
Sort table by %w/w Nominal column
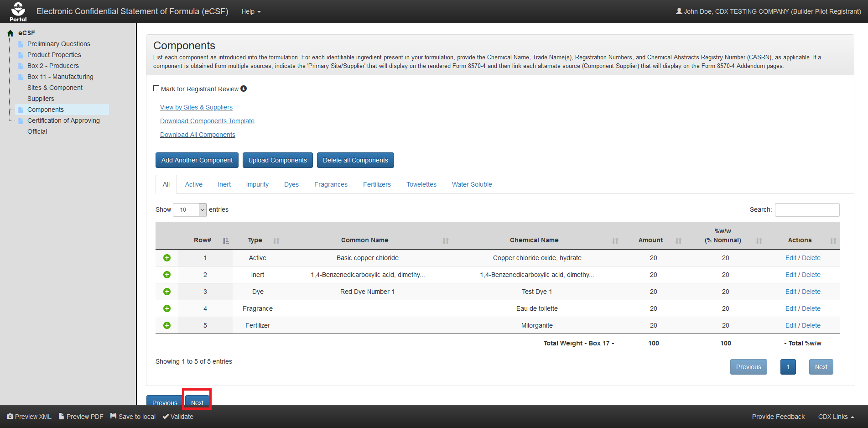point(759,240)
